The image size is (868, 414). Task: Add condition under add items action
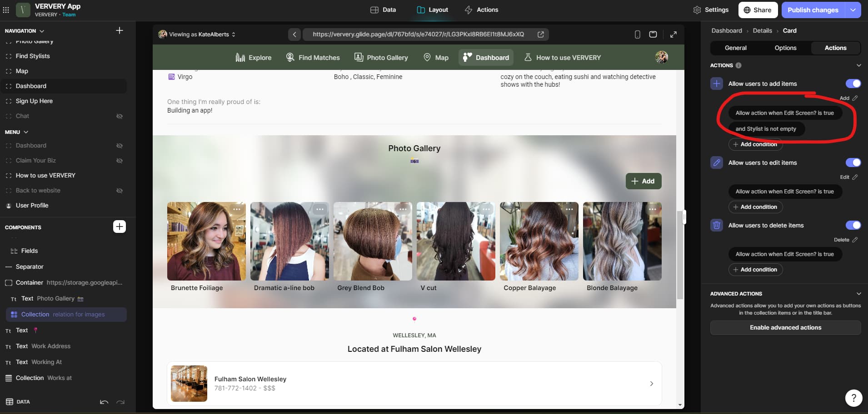click(755, 144)
